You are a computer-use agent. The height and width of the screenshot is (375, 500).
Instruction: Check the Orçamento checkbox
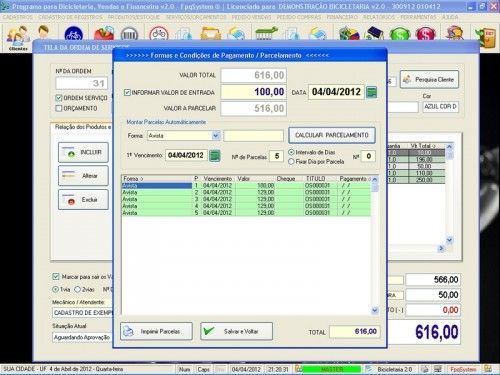pos(59,108)
